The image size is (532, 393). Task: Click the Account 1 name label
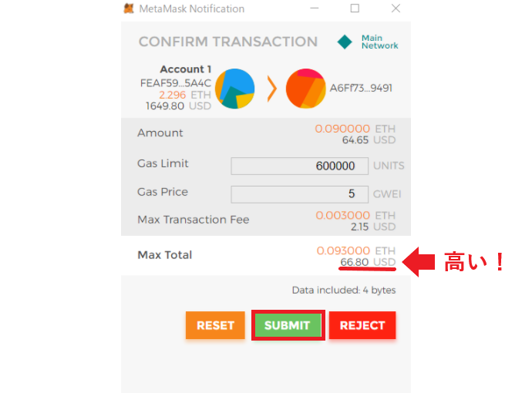[186, 69]
